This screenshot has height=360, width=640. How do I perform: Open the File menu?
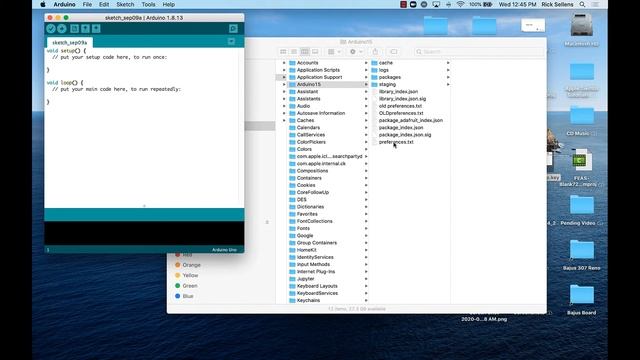(x=87, y=4)
